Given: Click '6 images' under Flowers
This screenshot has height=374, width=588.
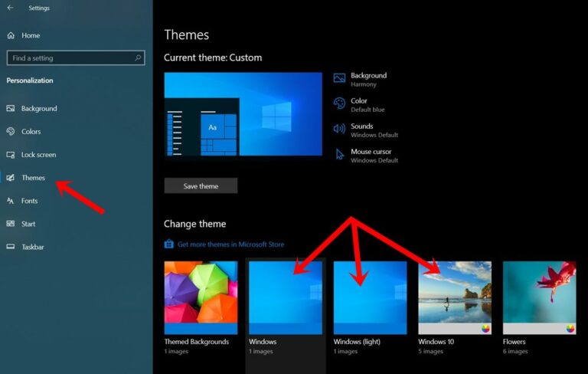Looking at the screenshot, I should click(515, 352).
